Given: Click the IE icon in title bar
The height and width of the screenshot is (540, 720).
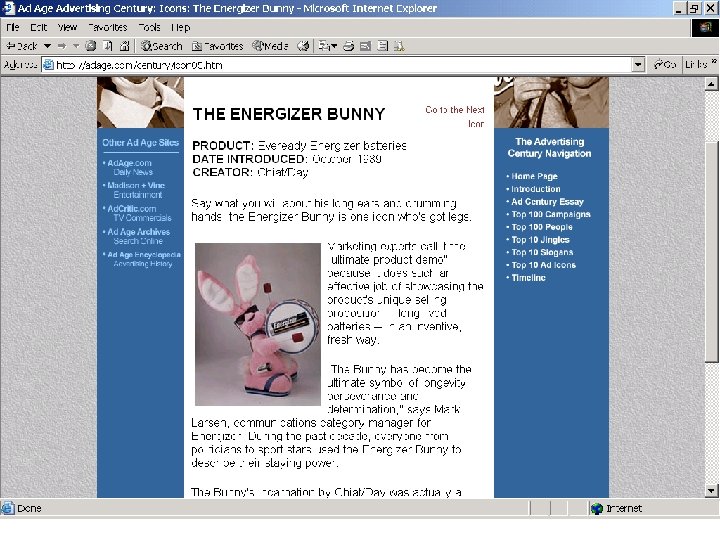Looking at the screenshot, I should click(9, 8).
